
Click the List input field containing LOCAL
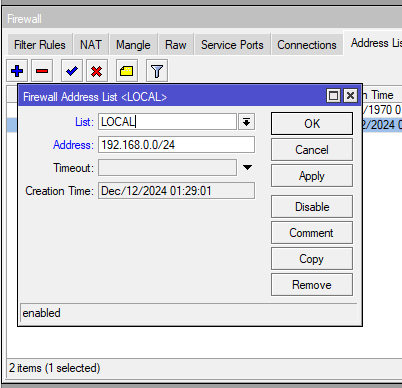point(167,122)
